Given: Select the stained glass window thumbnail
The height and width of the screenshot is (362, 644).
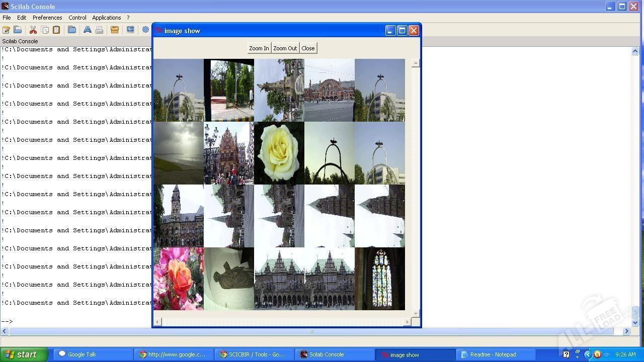Looking at the screenshot, I should coord(380,279).
